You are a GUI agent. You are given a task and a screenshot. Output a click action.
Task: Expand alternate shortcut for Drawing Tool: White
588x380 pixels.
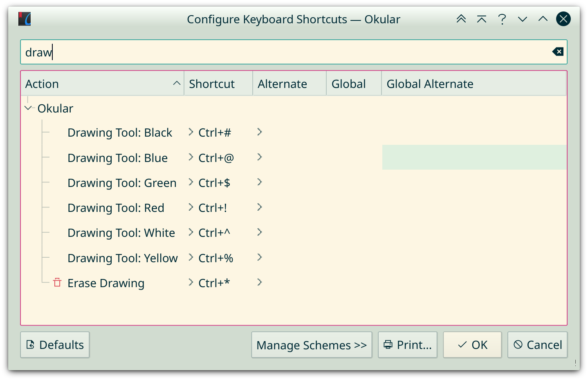tap(259, 232)
